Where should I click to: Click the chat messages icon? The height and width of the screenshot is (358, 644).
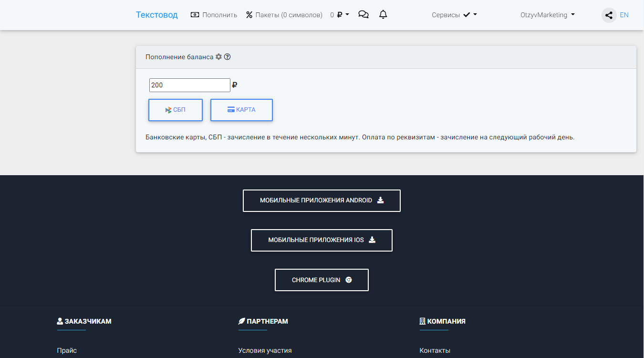tap(364, 14)
